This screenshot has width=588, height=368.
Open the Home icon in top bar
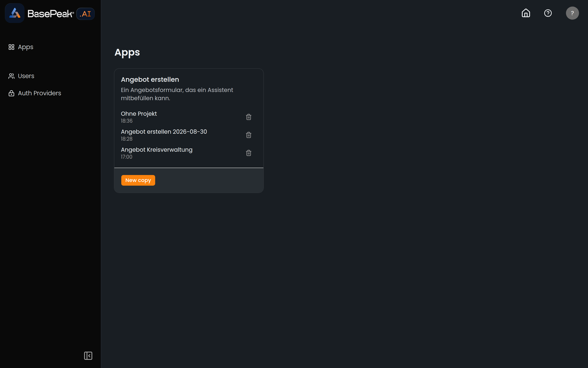pyautogui.click(x=526, y=13)
